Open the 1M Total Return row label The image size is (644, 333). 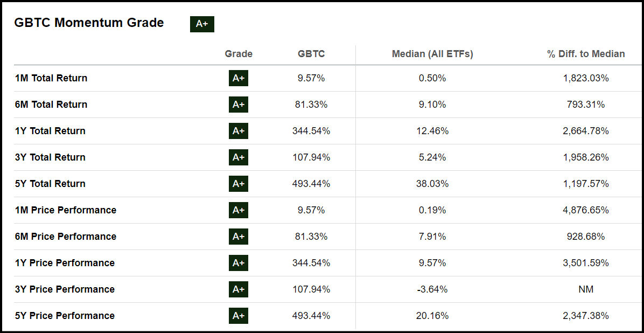[x=51, y=78]
